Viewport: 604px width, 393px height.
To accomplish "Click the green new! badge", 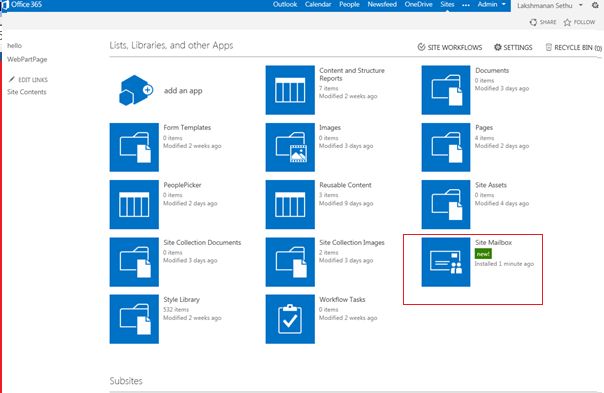I will coord(483,254).
